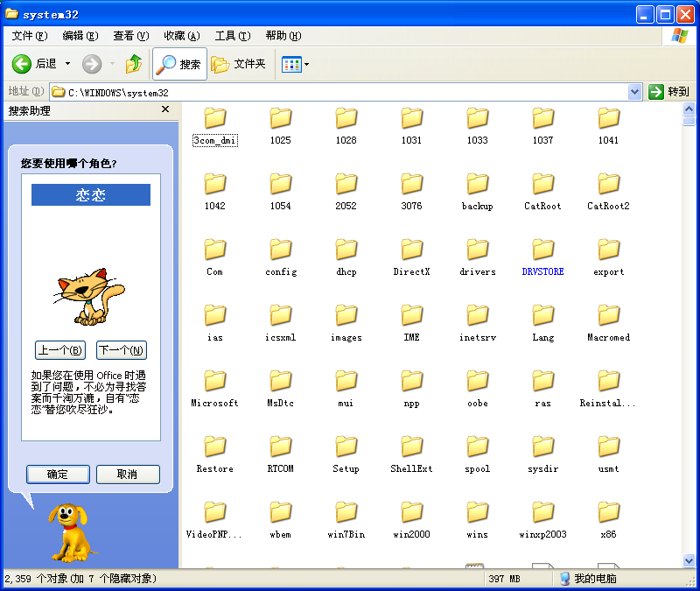The height and width of the screenshot is (591, 700).
Task: Open the Views icon menu
Action: 291,64
